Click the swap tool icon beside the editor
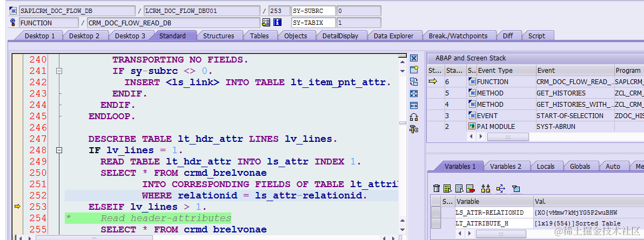The height and width of the screenshot is (240, 644). (x=414, y=81)
